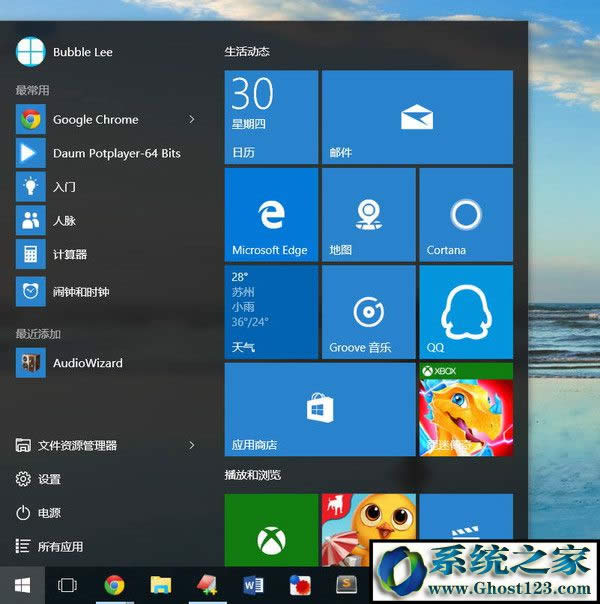Viewport: 600px width, 604px height.
Task: Open the 天气 weather tile for 苏州
Action: (270, 312)
